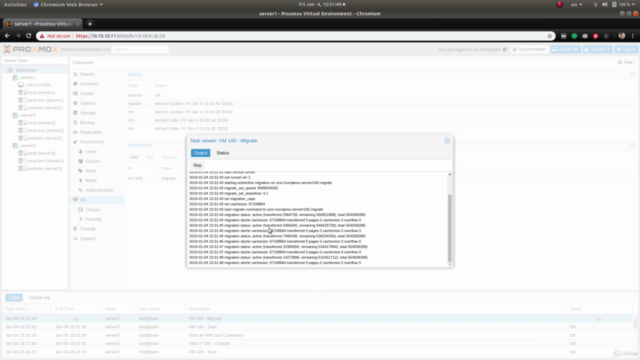Select VM 100 (vm100) in tree
This screenshot has height=360, width=640.
coord(38,85)
